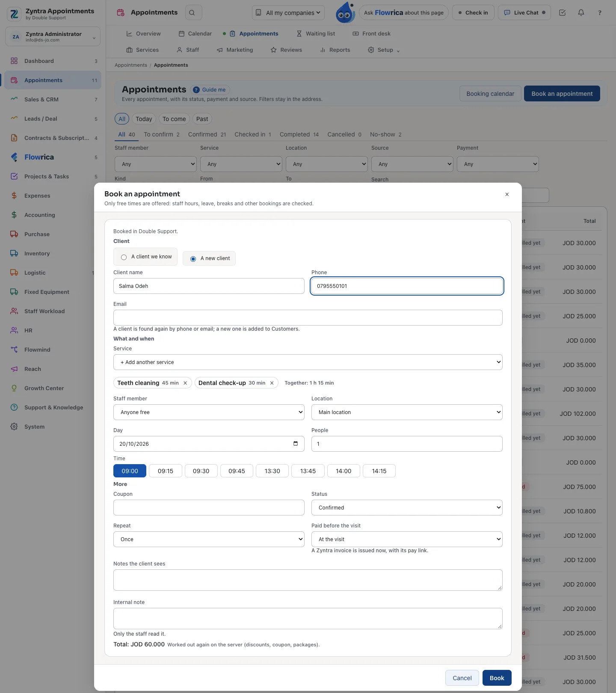This screenshot has width=616, height=693.
Task: Open the Reports tab
Action: pyautogui.click(x=335, y=50)
